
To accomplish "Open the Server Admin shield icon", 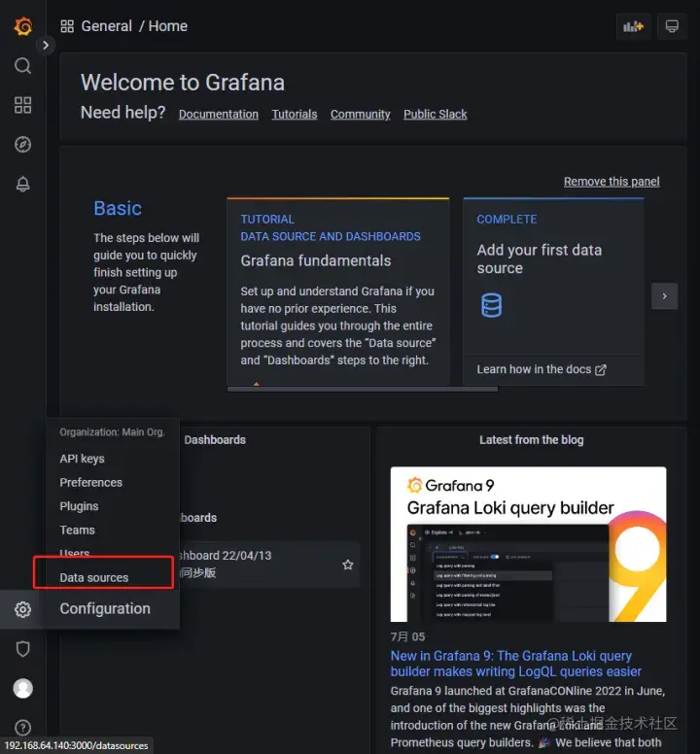I will click(22, 649).
